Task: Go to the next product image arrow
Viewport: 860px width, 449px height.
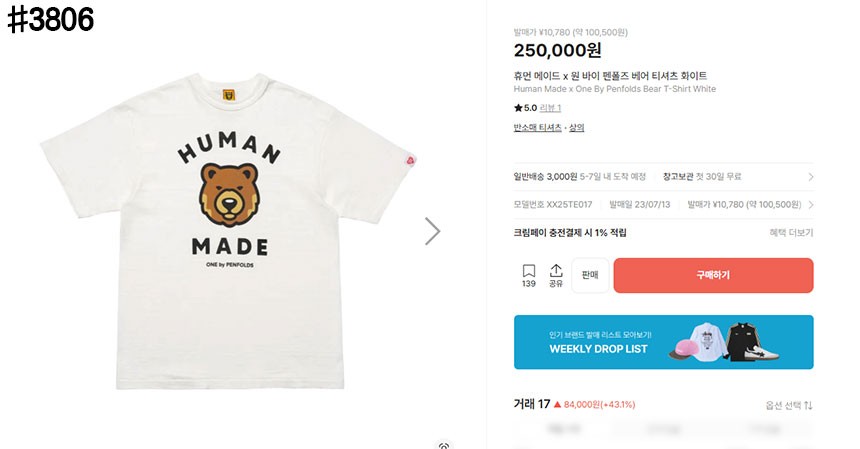Action: (x=432, y=231)
